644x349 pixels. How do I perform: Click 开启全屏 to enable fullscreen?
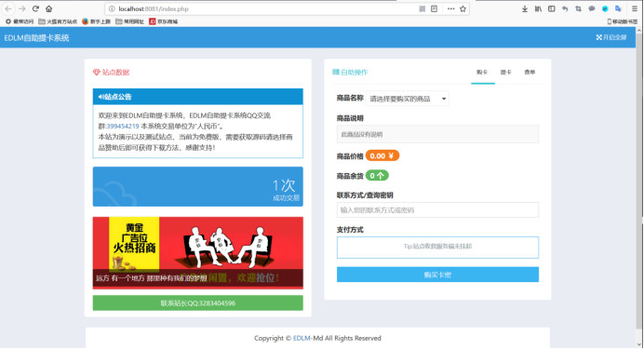pos(611,37)
